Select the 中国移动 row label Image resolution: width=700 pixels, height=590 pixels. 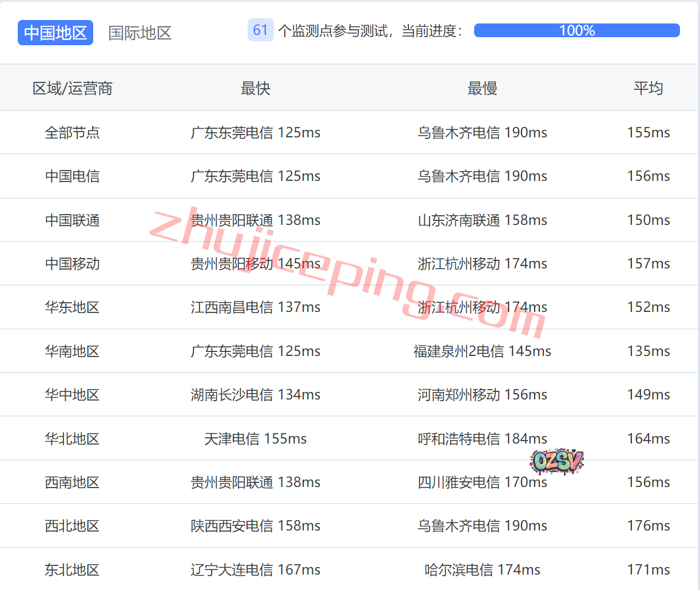73,264
